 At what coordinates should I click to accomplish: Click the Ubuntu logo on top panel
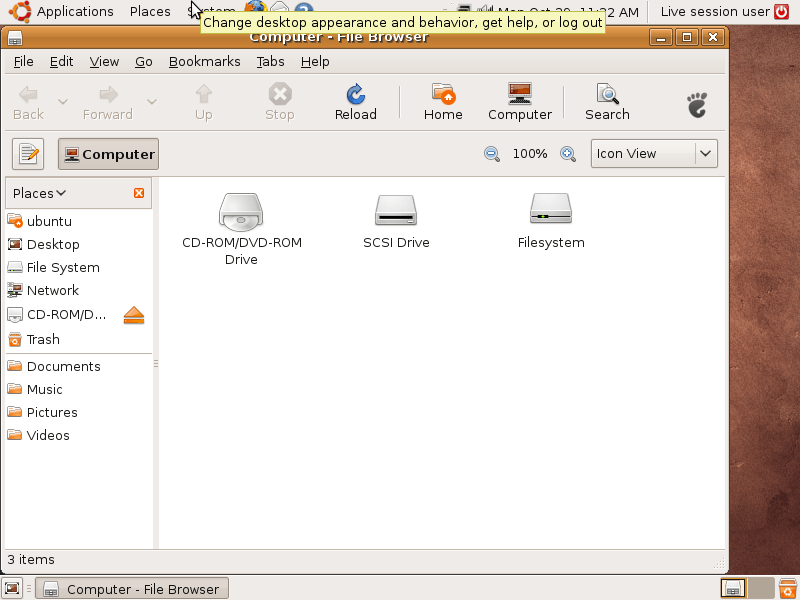[x=20, y=11]
